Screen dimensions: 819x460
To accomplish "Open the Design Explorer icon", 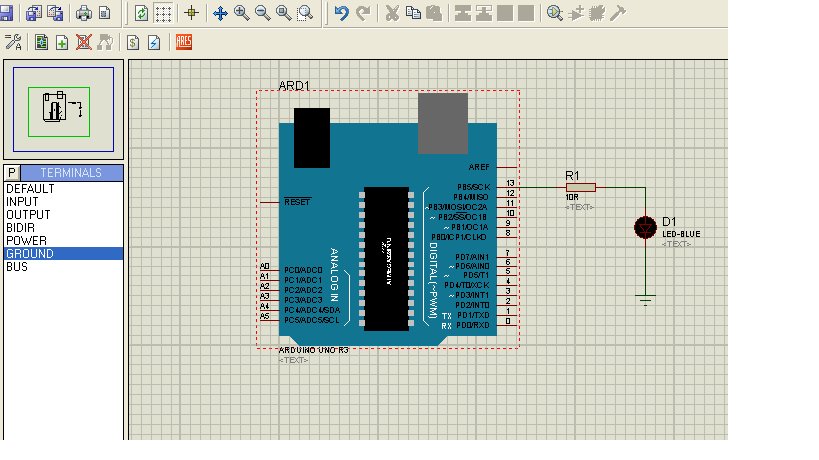I will click(41, 42).
